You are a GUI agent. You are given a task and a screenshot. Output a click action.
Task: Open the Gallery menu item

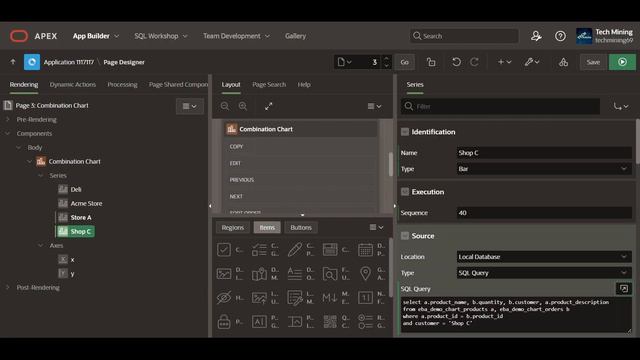296,36
